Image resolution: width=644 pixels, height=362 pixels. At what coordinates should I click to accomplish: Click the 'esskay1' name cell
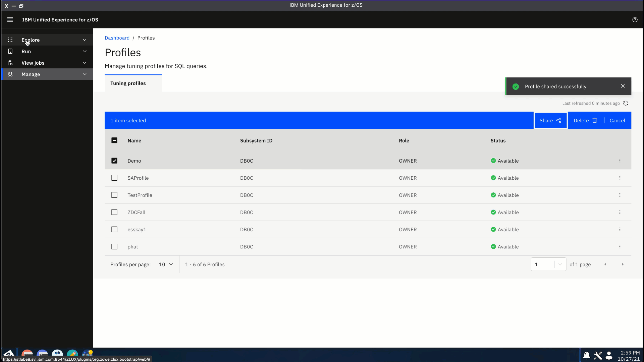tap(137, 230)
